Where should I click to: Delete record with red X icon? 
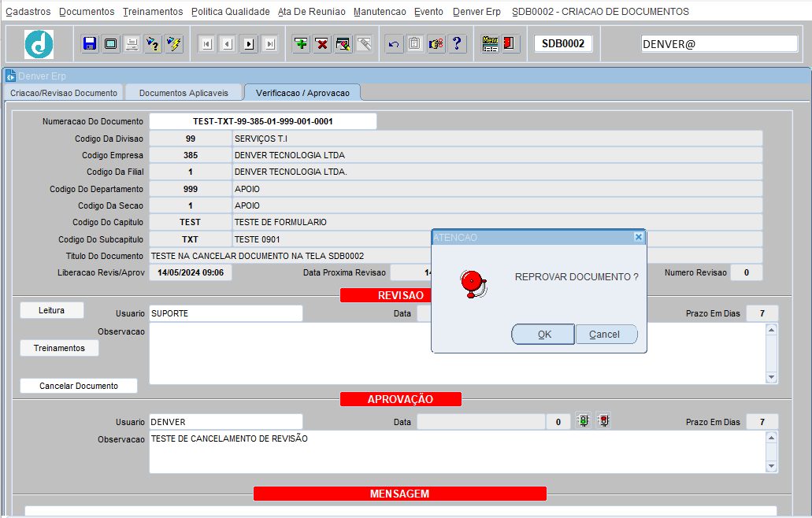tap(322, 44)
